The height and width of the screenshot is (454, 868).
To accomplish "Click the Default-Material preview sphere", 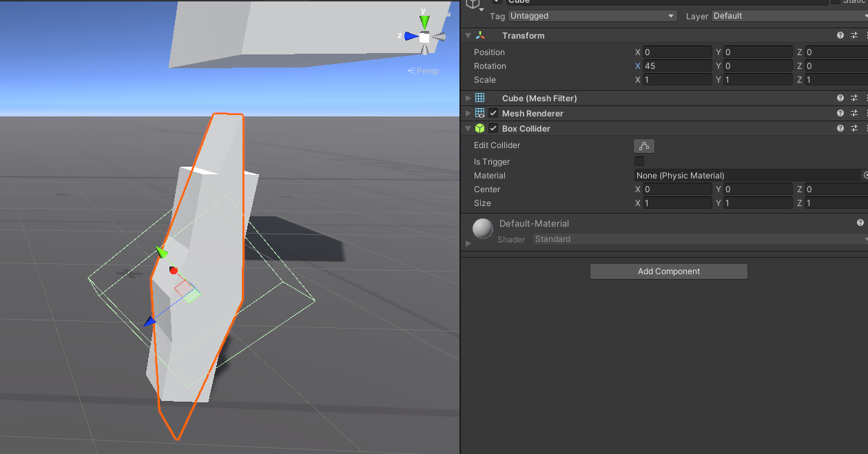I will 482,229.
